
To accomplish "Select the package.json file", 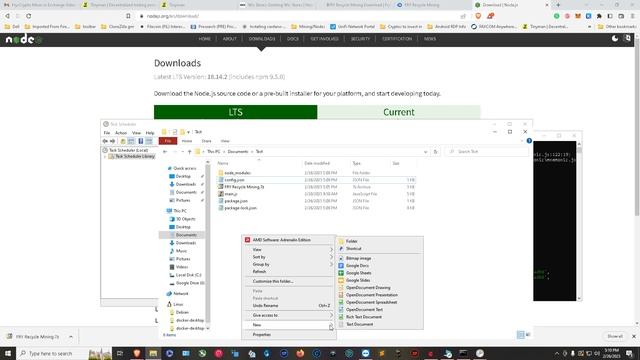I will (x=236, y=201).
